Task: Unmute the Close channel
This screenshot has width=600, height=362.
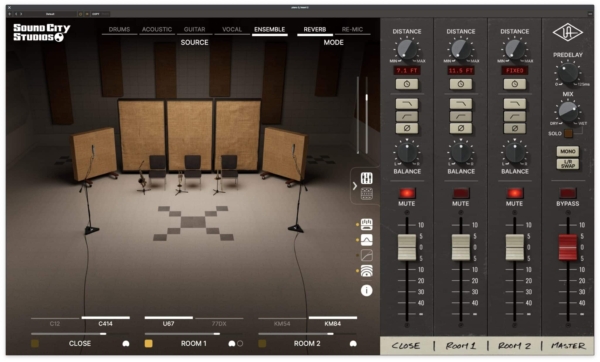Action: (x=407, y=193)
